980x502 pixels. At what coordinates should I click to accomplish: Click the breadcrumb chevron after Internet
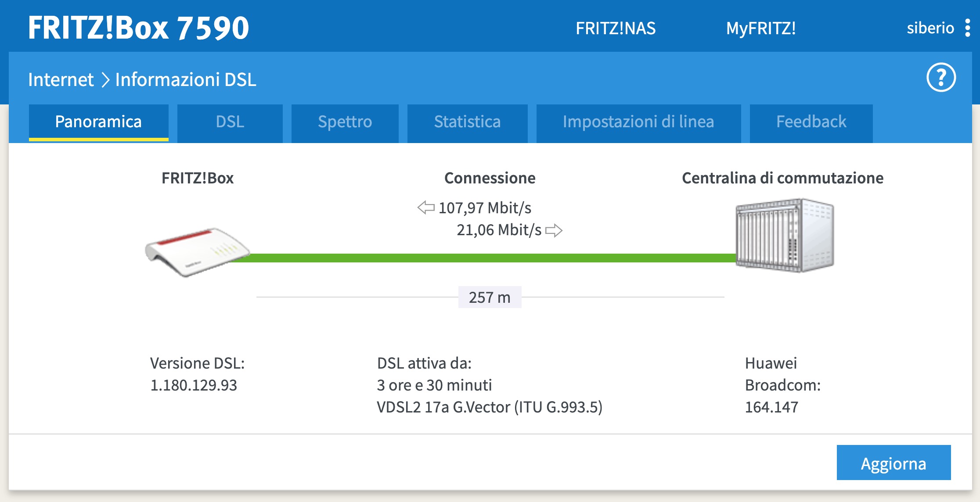[x=105, y=80]
